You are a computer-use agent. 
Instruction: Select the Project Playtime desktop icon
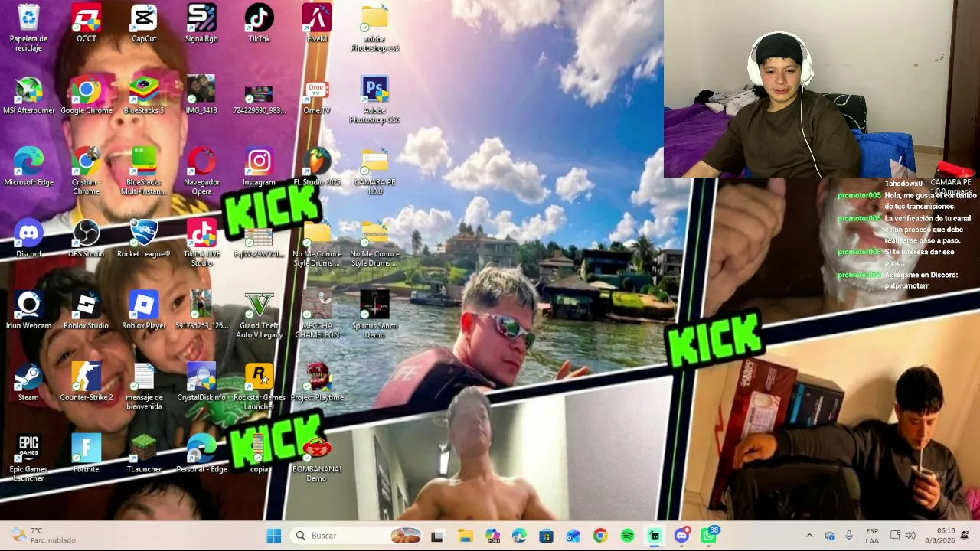tap(317, 382)
